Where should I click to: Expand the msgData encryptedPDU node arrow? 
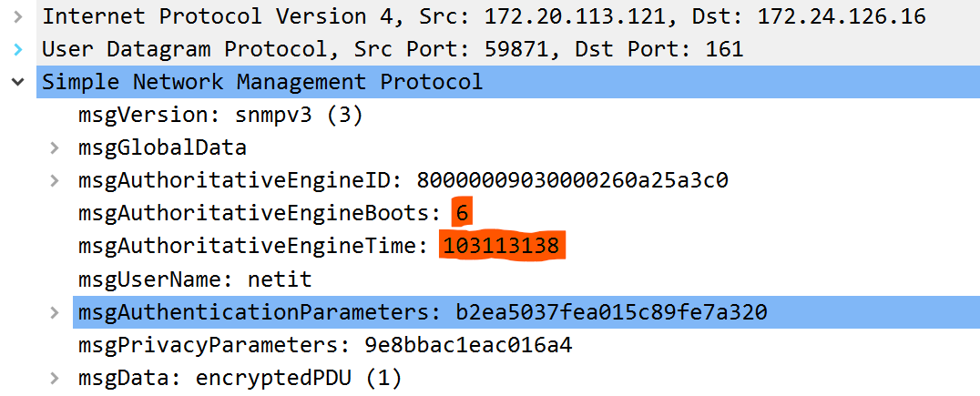pos(55,378)
